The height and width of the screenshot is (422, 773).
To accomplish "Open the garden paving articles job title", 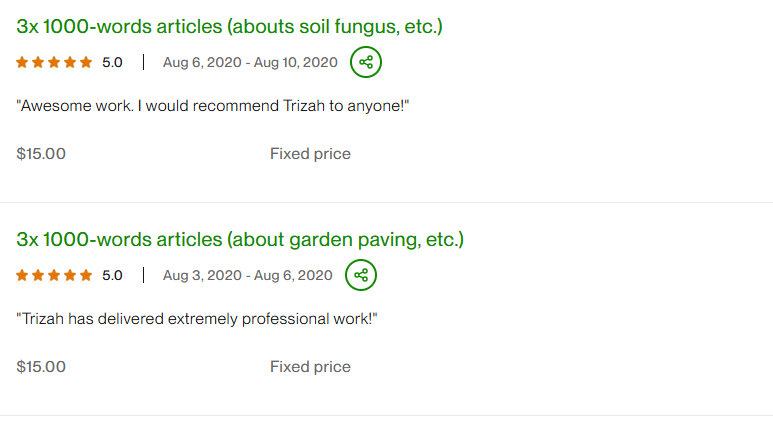I will coord(240,240).
